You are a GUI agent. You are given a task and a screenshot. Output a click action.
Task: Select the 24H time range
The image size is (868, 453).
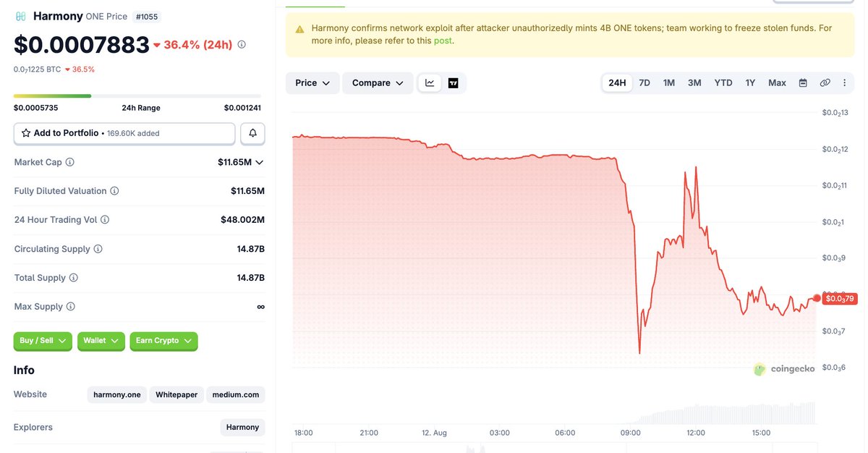(617, 83)
